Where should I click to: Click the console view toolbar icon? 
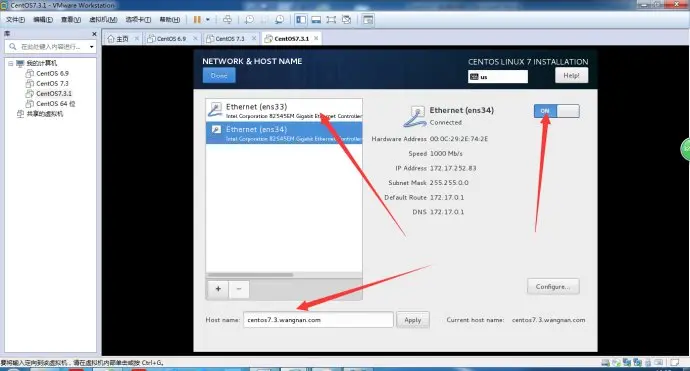316,19
